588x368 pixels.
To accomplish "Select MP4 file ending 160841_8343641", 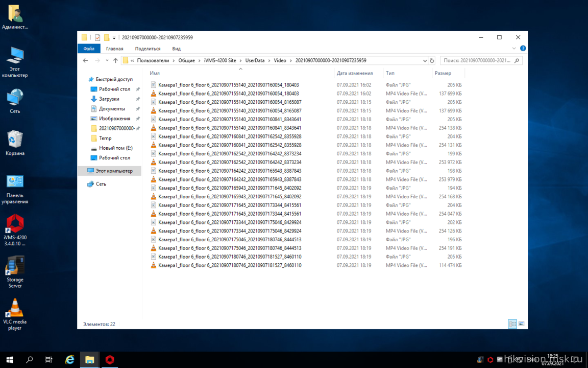I will pyautogui.click(x=226, y=128).
